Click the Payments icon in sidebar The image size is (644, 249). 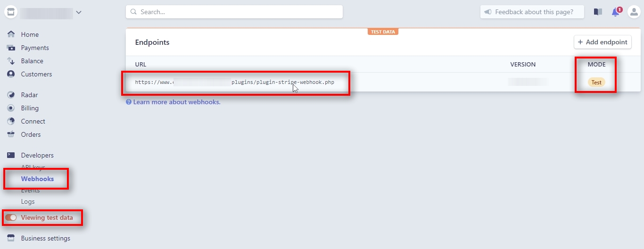click(11, 48)
